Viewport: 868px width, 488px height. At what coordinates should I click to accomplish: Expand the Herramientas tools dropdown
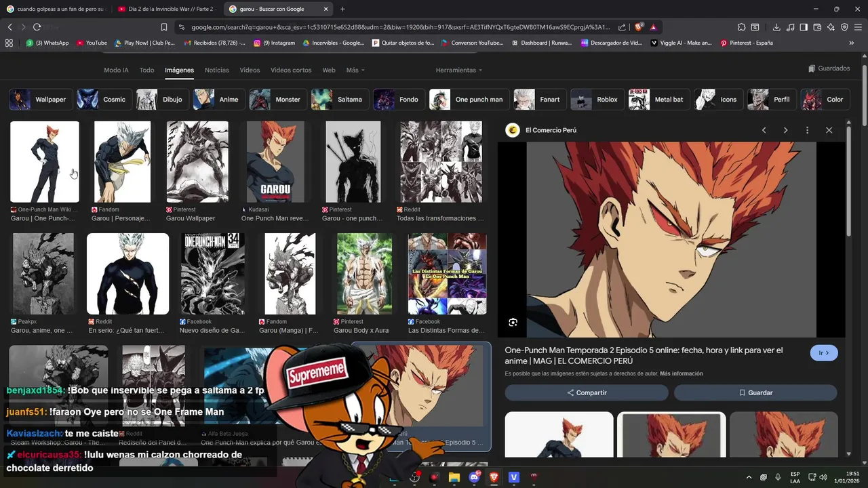459,70
